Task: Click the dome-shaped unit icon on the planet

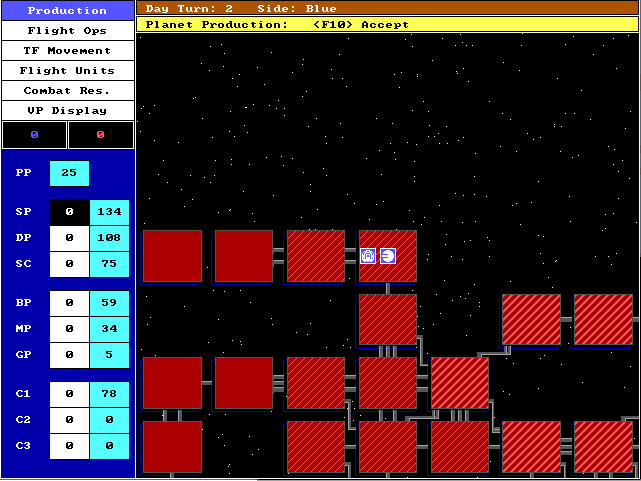Action: coord(368,256)
